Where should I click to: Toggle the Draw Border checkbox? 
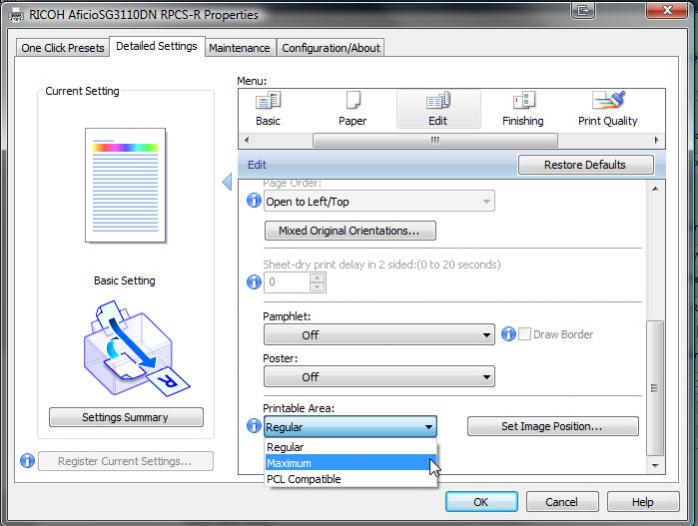click(x=525, y=334)
